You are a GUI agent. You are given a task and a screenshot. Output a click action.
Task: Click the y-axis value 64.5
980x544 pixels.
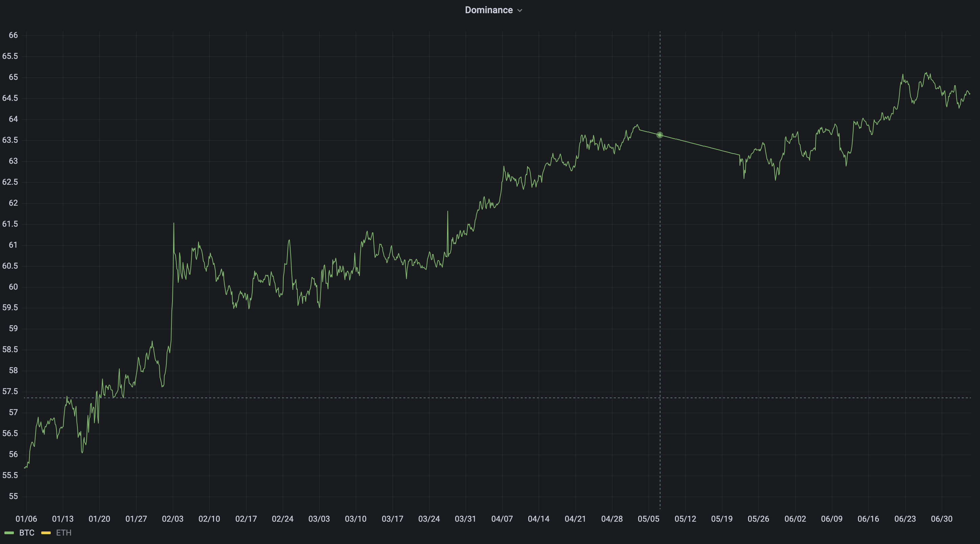click(10, 98)
